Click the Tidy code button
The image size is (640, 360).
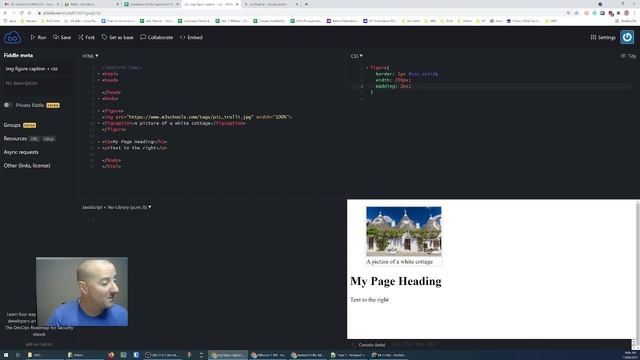click(x=628, y=56)
